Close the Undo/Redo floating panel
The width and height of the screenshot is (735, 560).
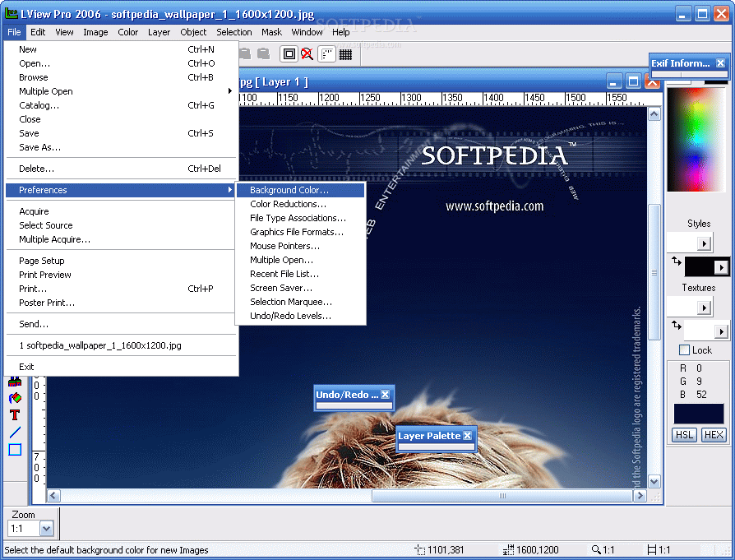(385, 395)
